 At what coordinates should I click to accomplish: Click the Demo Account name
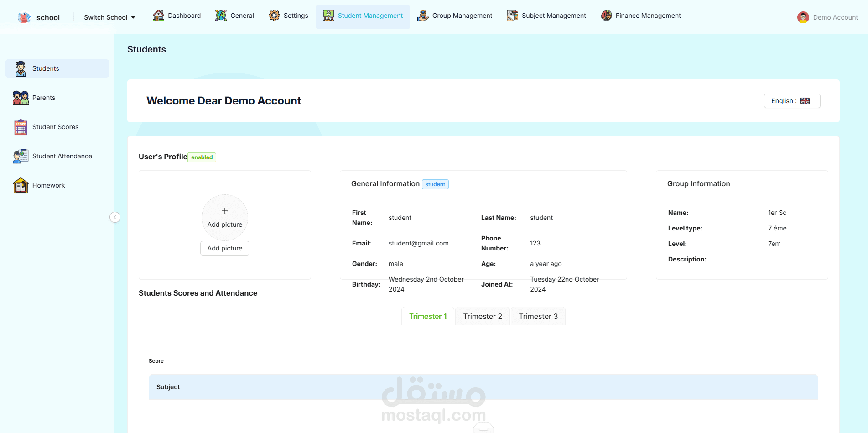point(835,17)
